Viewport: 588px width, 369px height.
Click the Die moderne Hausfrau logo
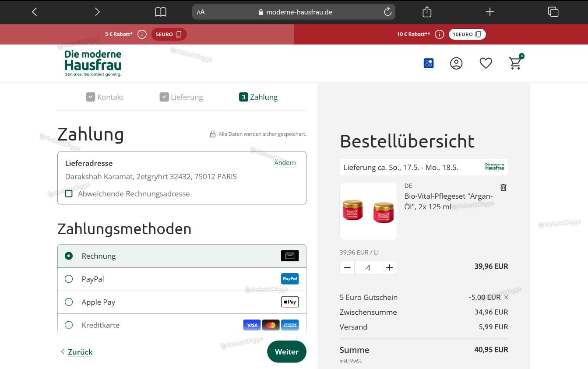coord(93,63)
